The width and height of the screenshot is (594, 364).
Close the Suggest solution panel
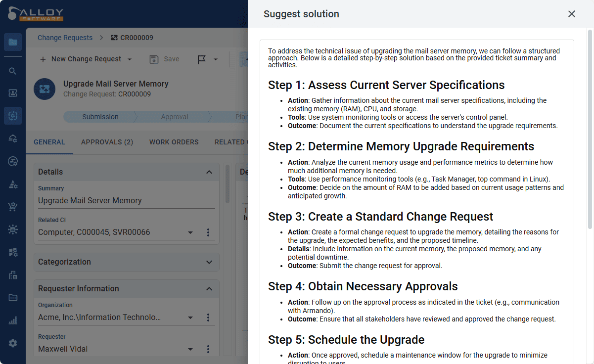pos(572,14)
